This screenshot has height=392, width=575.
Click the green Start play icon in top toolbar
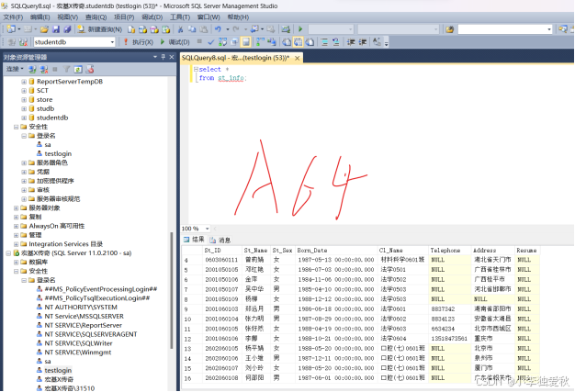click(x=300, y=29)
